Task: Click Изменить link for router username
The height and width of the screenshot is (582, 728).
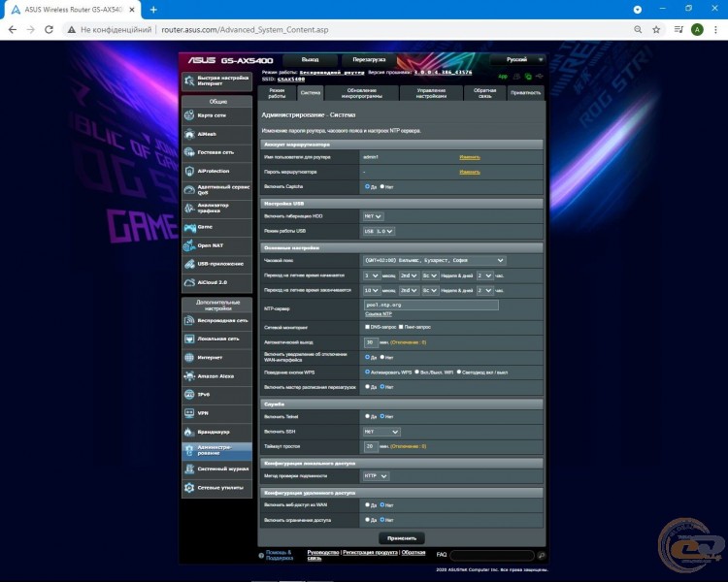Action: click(470, 157)
